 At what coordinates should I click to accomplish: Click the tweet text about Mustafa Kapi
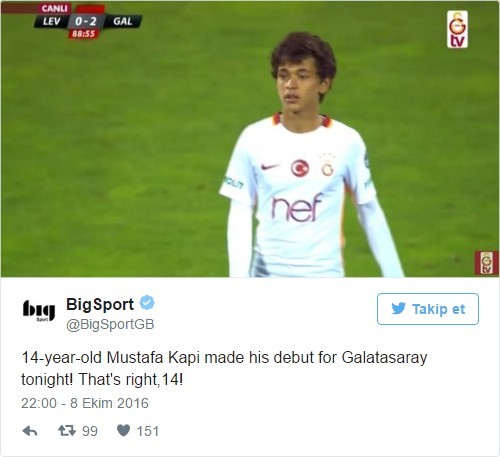224,368
